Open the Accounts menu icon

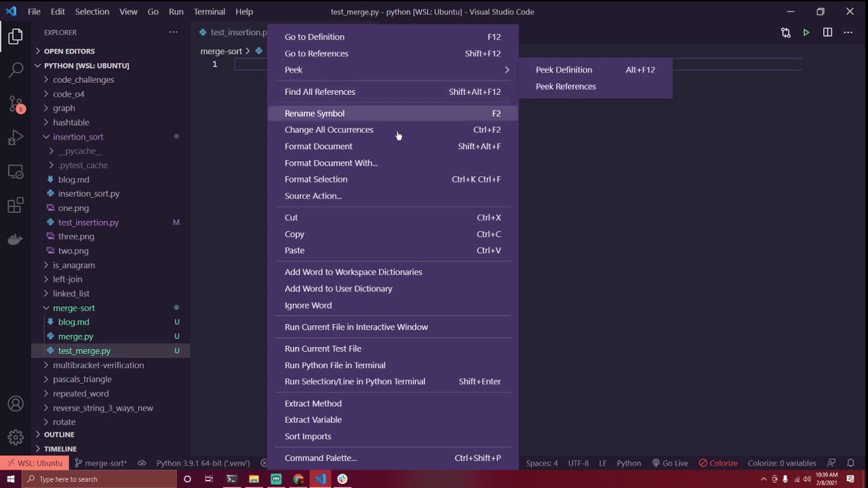coord(16,404)
